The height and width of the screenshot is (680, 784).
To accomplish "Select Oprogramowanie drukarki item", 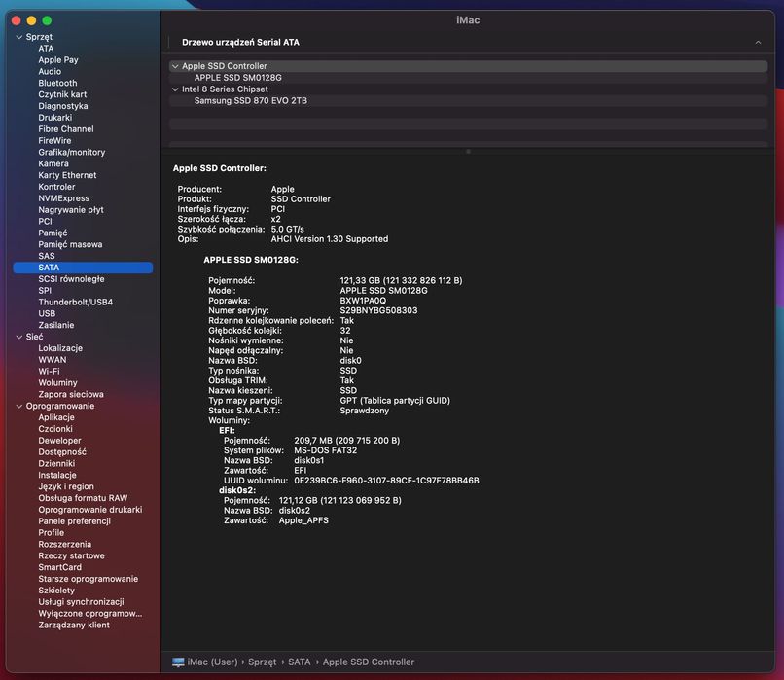I will [90, 510].
